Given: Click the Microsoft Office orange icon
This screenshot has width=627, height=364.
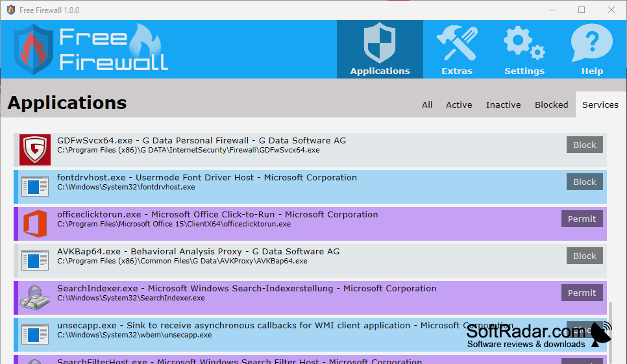Looking at the screenshot, I should (35, 224).
